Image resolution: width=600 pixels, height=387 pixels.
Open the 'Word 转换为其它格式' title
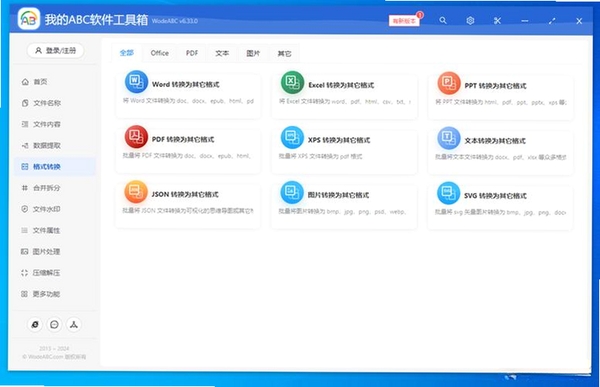pos(186,84)
